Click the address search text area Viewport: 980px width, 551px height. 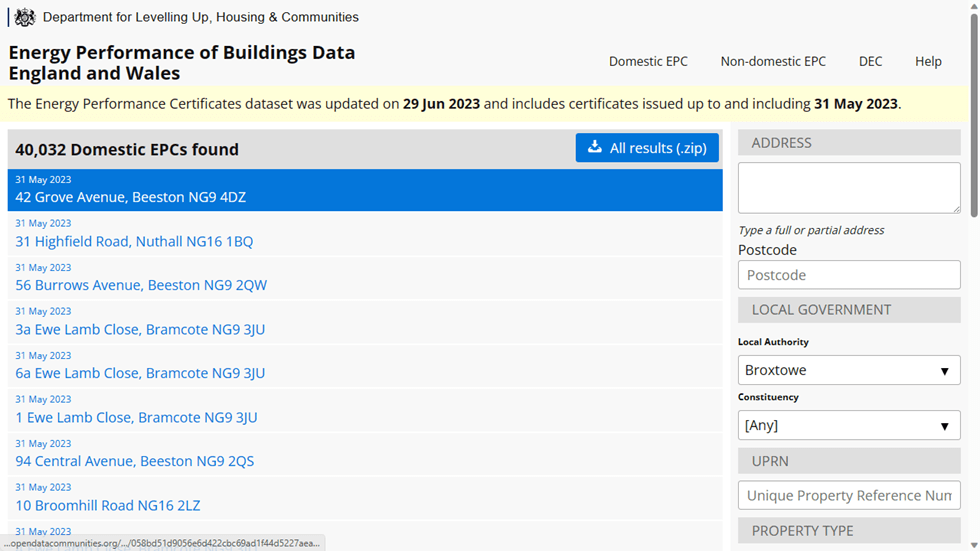(848, 188)
